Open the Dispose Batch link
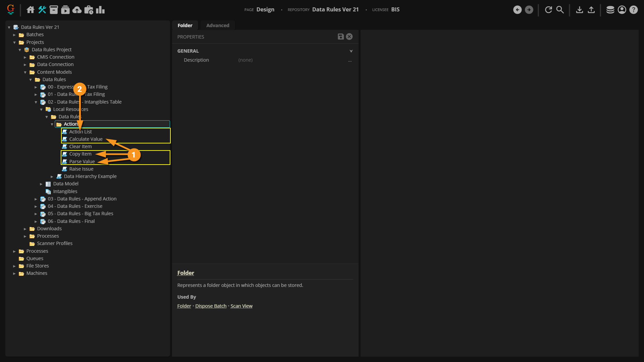 point(211,306)
